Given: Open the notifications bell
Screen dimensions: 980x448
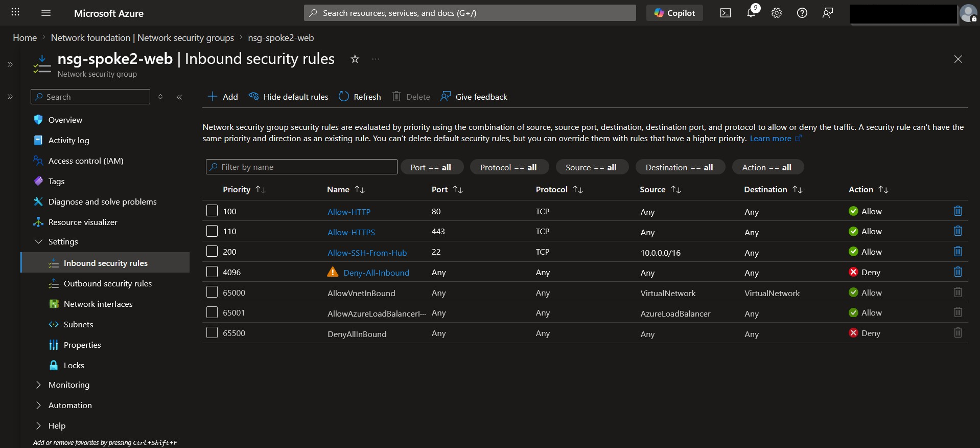Looking at the screenshot, I should [751, 13].
